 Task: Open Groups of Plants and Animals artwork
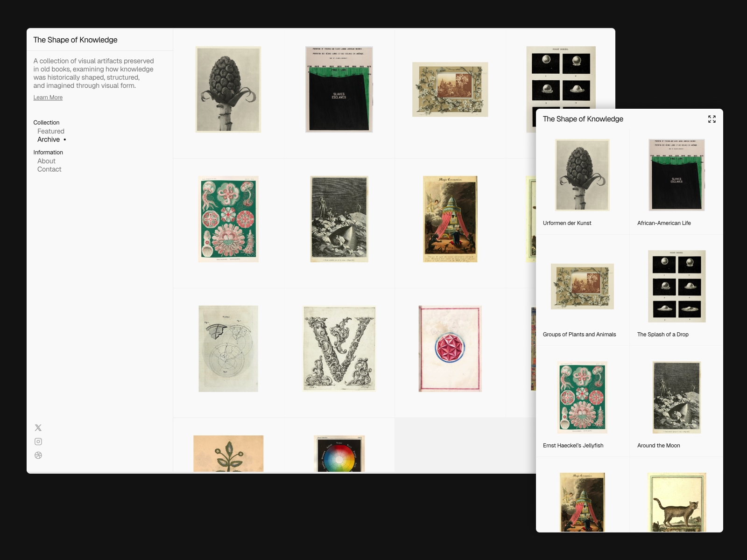point(582,286)
